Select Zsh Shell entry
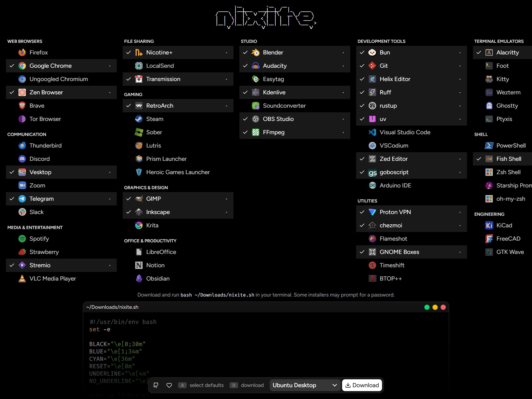This screenshot has height=399, width=532. [502, 172]
